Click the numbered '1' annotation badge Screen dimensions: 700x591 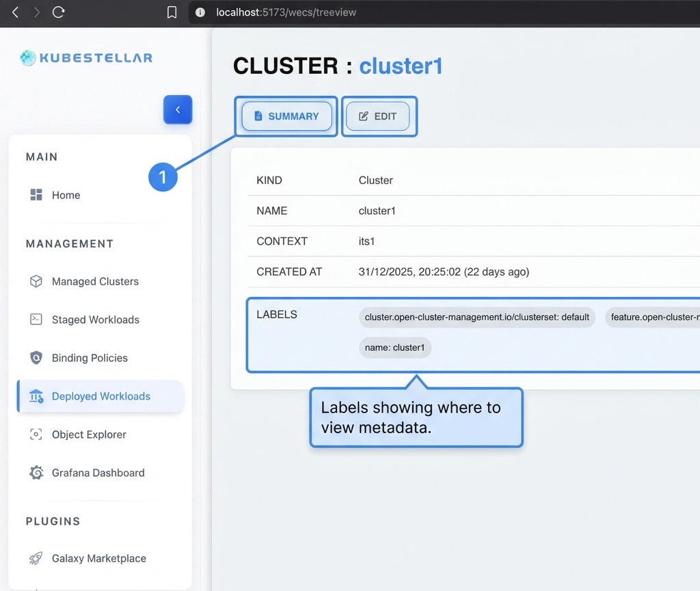[x=163, y=176]
